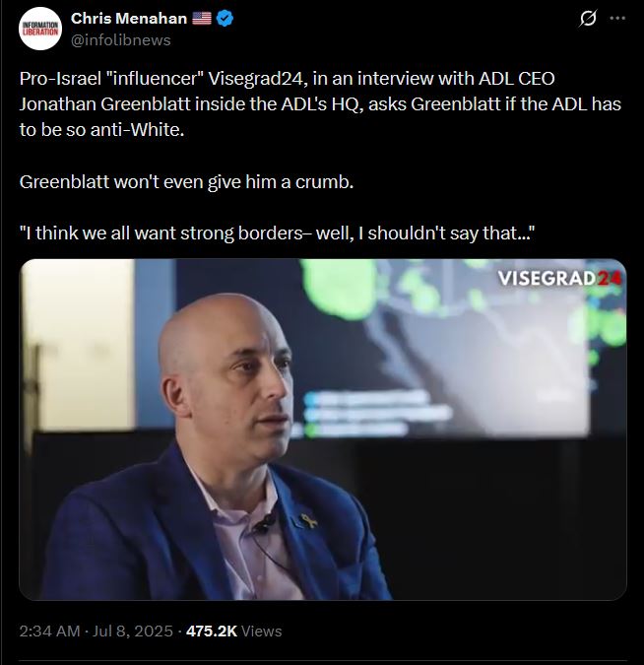Viewport: 644px width, 665px height.
Task: View the 475.2K view count
Action: click(212, 632)
